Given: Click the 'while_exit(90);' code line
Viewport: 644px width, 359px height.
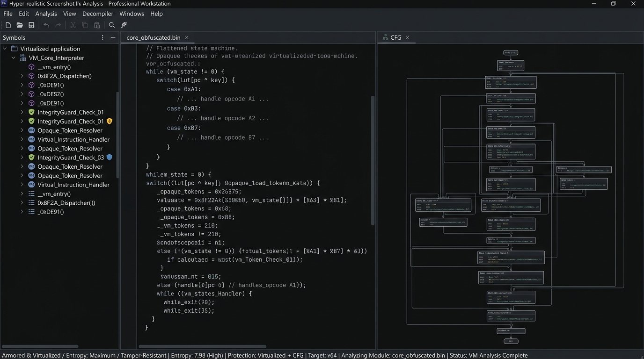Looking at the screenshot, I should point(189,302).
